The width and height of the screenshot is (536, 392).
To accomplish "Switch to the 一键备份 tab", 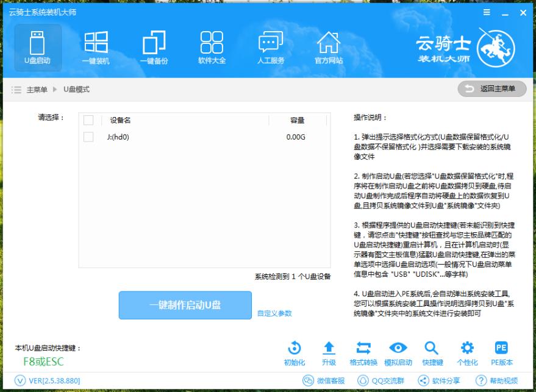I will click(154, 46).
